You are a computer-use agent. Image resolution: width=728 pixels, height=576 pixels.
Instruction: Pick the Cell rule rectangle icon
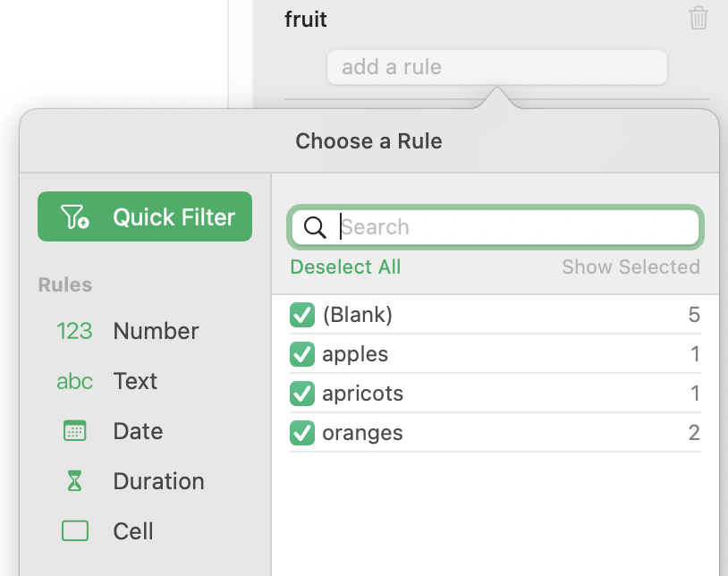click(75, 531)
